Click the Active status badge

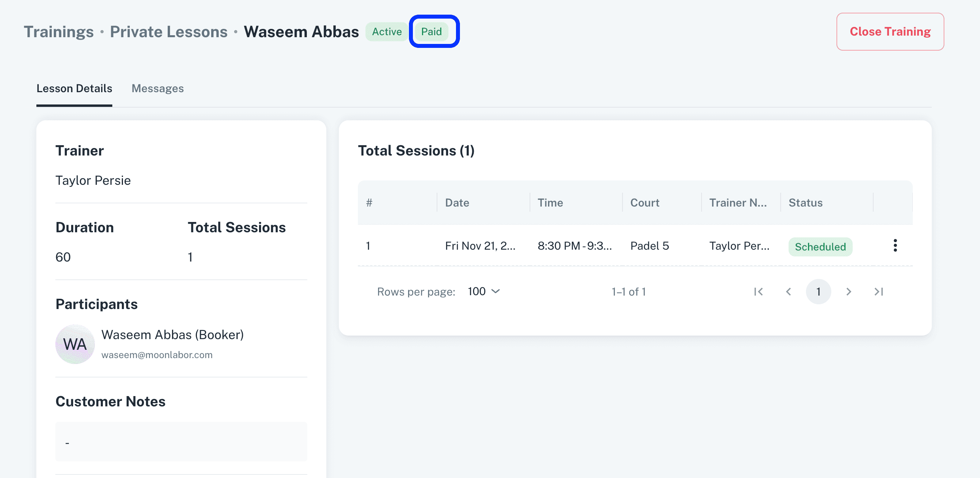click(x=387, y=32)
